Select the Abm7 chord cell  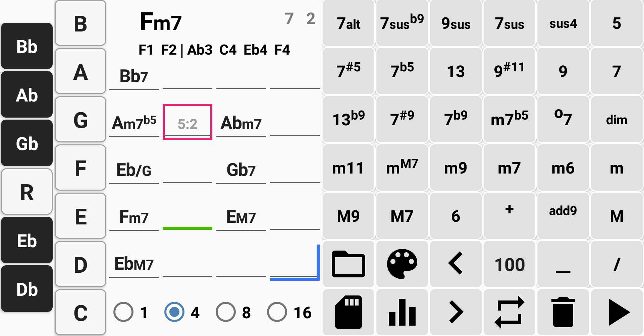click(241, 123)
